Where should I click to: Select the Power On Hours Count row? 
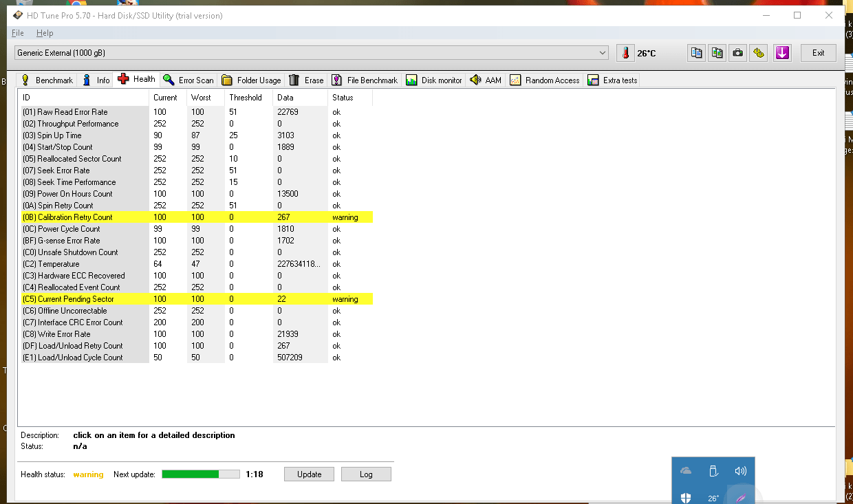pos(197,194)
